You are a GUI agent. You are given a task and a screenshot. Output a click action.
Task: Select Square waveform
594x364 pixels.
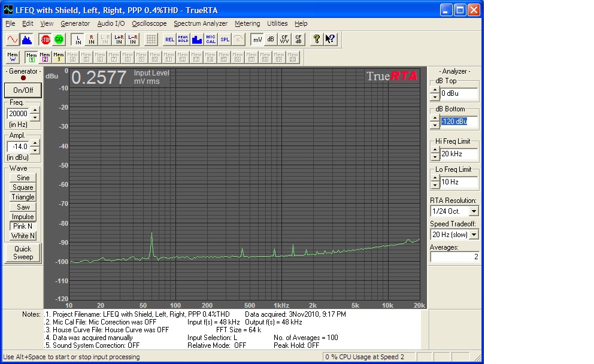23,187
